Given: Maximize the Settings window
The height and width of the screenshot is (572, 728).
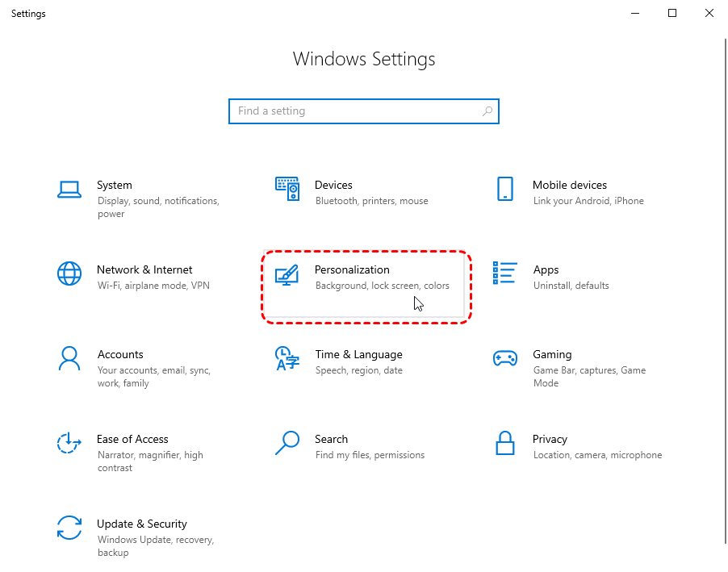Looking at the screenshot, I should click(x=672, y=13).
